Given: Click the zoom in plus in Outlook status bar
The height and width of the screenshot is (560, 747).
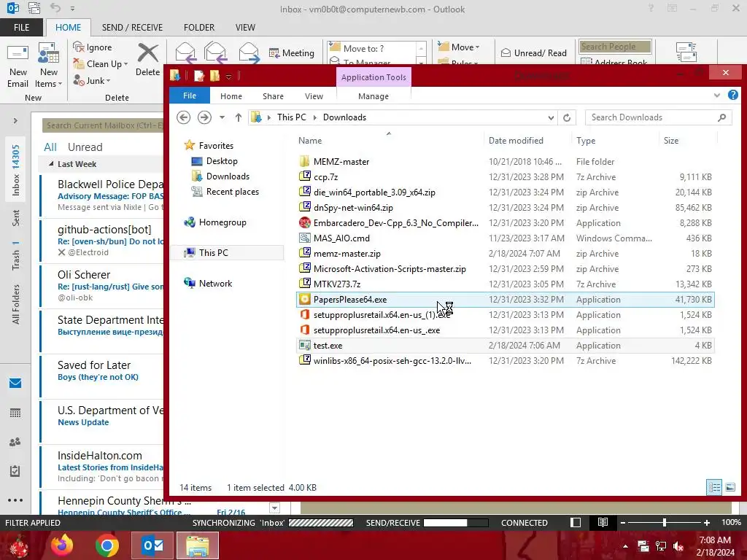Looking at the screenshot, I should coord(706,523).
